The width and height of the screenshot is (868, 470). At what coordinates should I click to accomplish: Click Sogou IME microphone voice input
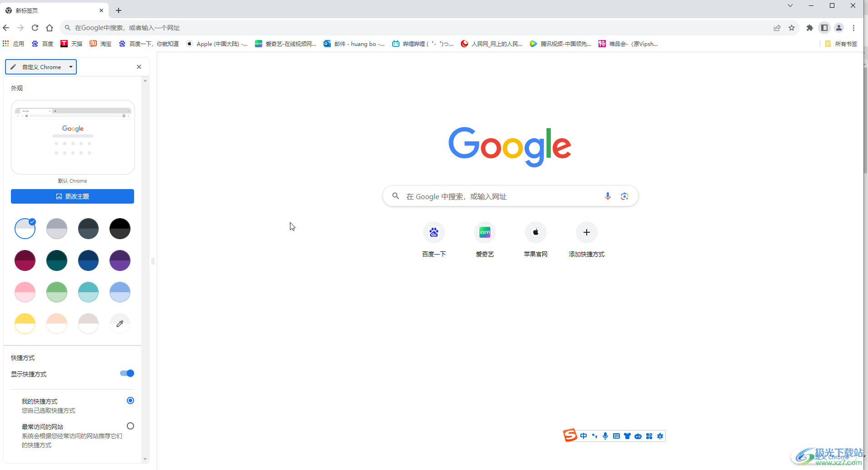pyautogui.click(x=605, y=436)
